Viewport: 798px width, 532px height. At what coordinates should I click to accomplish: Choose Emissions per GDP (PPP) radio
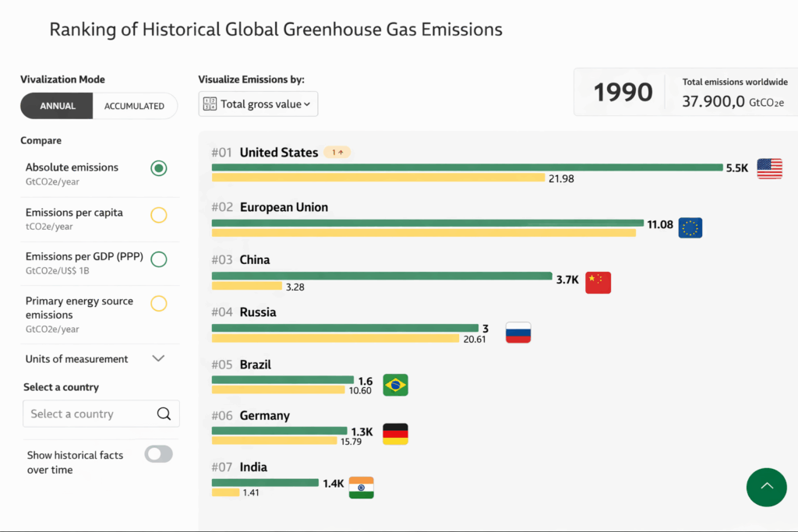click(158, 259)
